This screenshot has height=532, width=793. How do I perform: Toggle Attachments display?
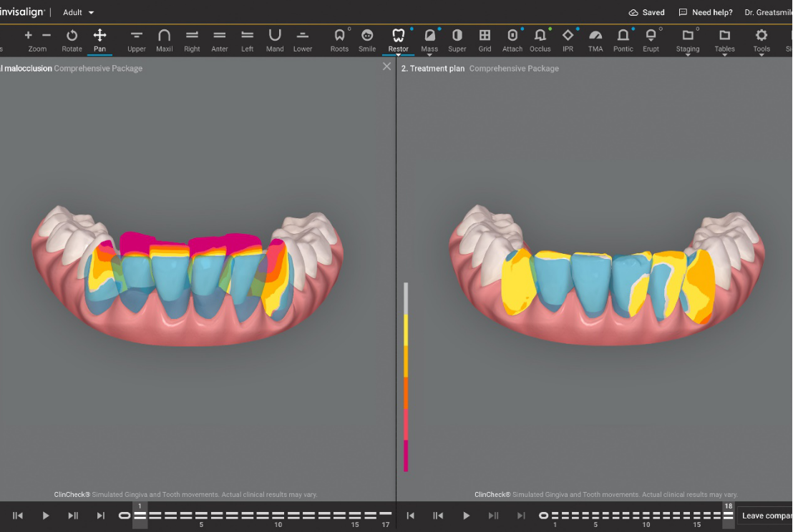coord(512,41)
